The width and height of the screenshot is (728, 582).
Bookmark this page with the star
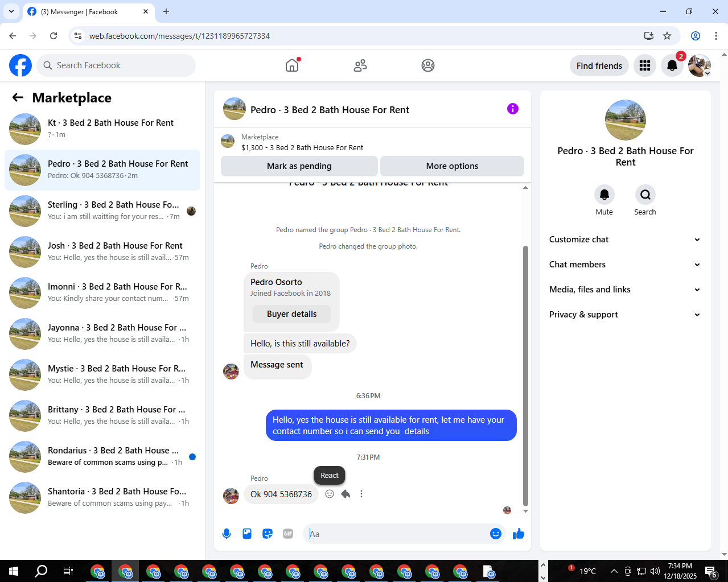tap(667, 36)
